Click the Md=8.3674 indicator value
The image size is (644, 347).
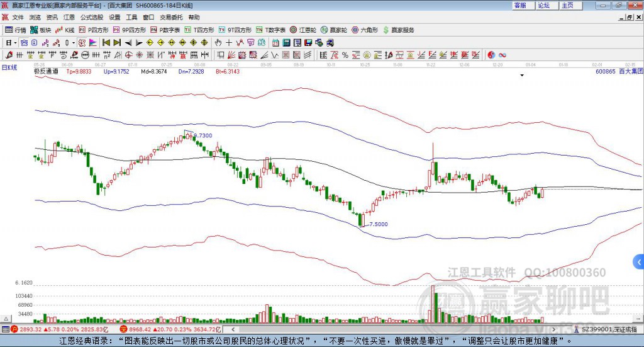coord(153,71)
